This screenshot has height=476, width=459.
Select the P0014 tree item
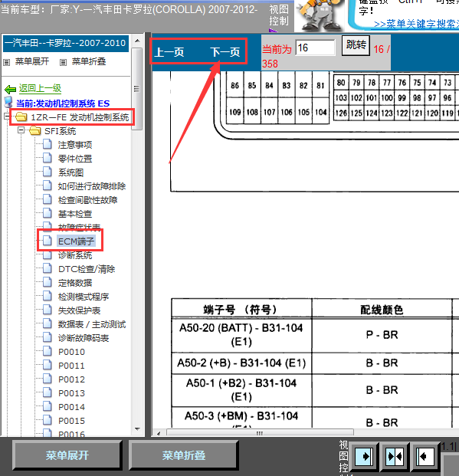pyautogui.click(x=71, y=407)
